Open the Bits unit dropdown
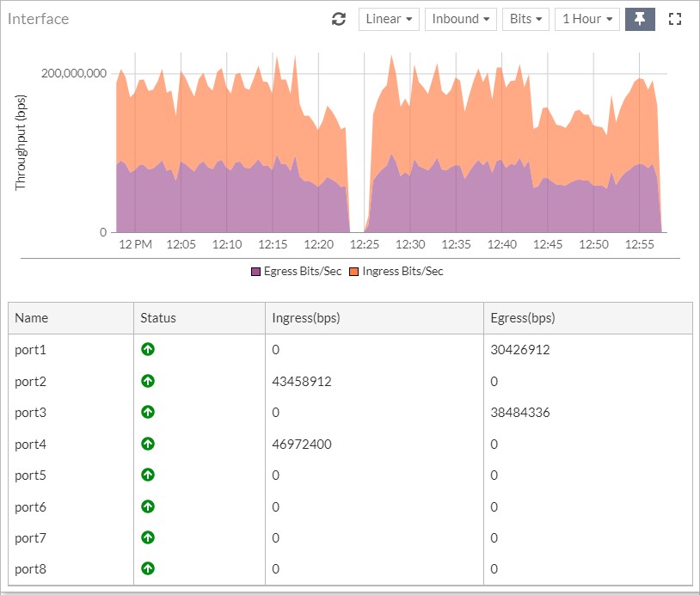Image resolution: width=700 pixels, height=595 pixels. click(x=525, y=18)
